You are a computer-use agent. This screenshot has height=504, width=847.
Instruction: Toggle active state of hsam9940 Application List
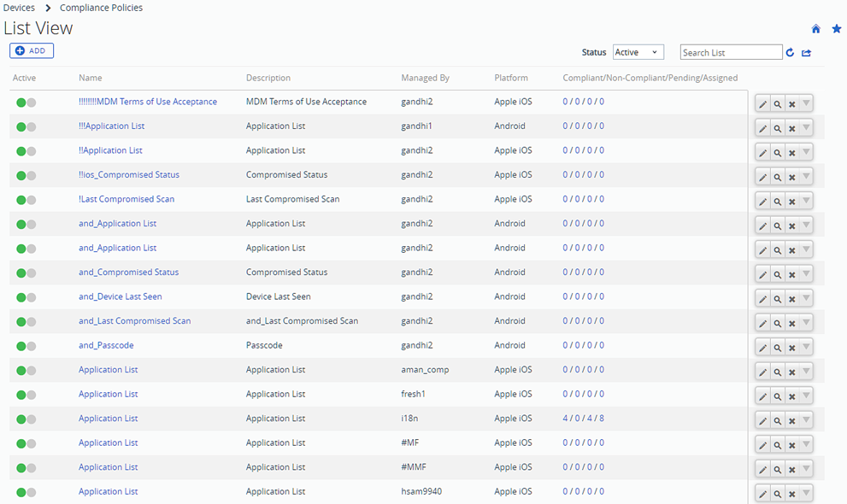tap(26, 492)
